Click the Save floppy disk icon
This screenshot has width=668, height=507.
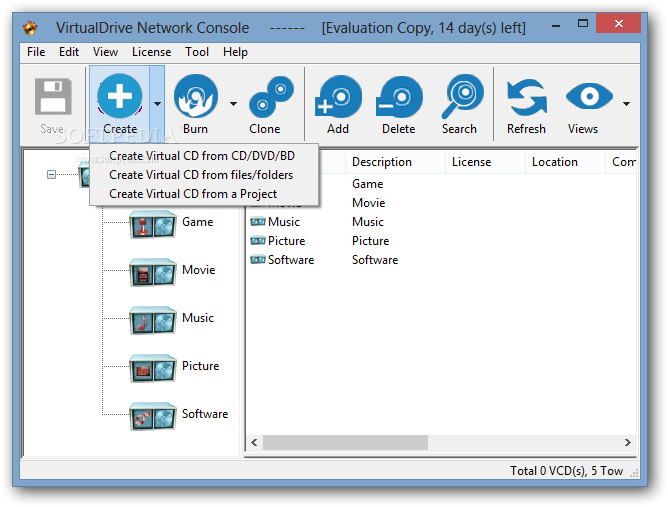tap(53, 96)
